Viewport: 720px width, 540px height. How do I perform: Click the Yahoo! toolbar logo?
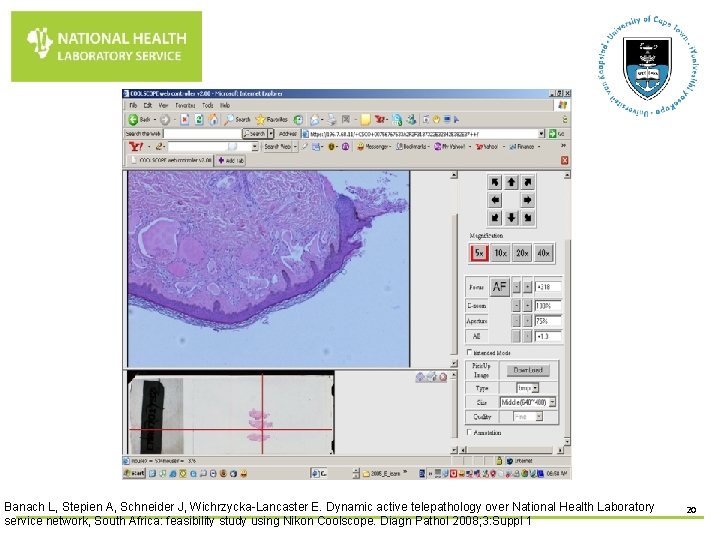[x=136, y=147]
